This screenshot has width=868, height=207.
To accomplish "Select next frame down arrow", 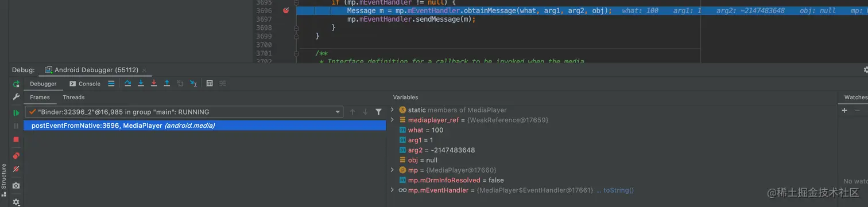I will pyautogui.click(x=365, y=112).
